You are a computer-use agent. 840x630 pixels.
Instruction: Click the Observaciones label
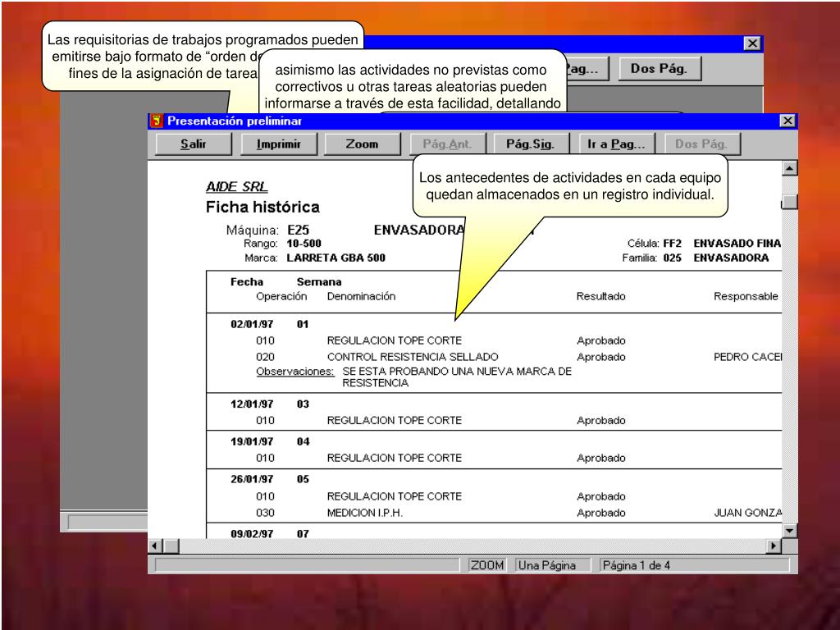point(295,372)
